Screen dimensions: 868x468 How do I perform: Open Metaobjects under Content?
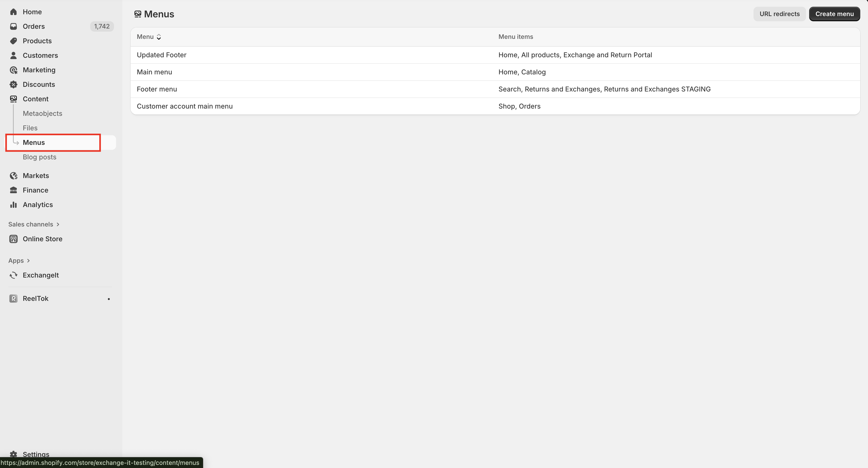click(42, 114)
